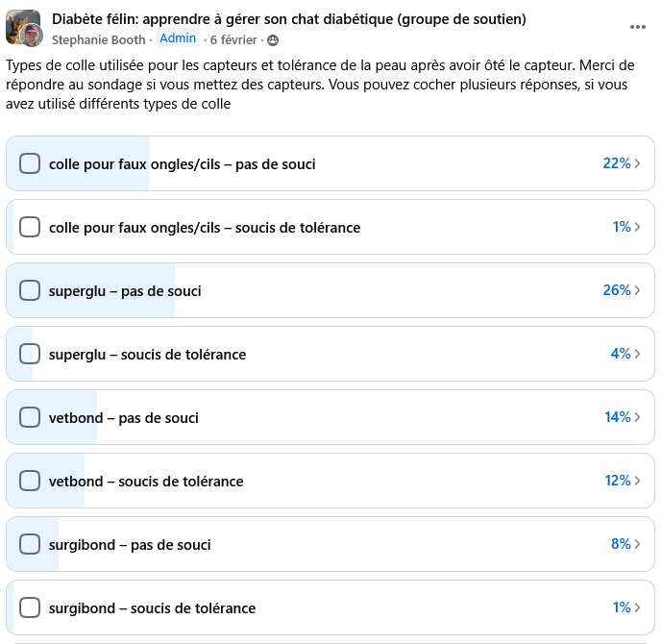
Task: Select "surgibond – pas de souci" checkbox
Action: pos(30,544)
